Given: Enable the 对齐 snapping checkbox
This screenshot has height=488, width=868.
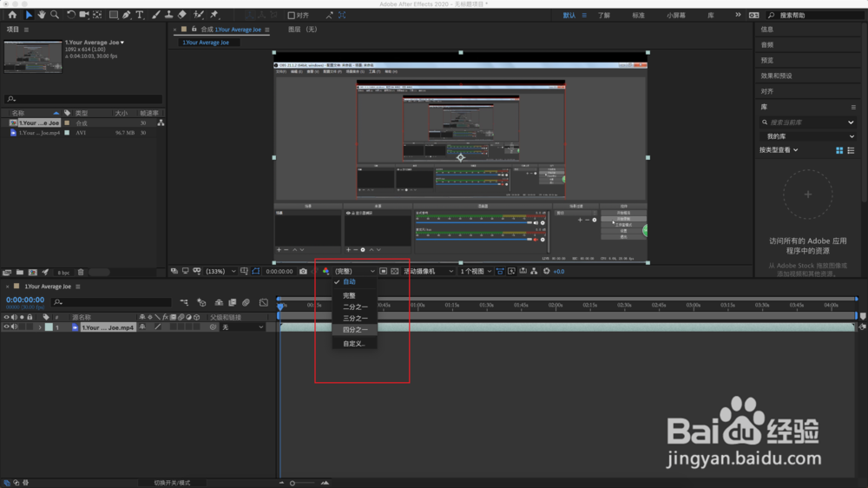Looking at the screenshot, I should click(291, 16).
